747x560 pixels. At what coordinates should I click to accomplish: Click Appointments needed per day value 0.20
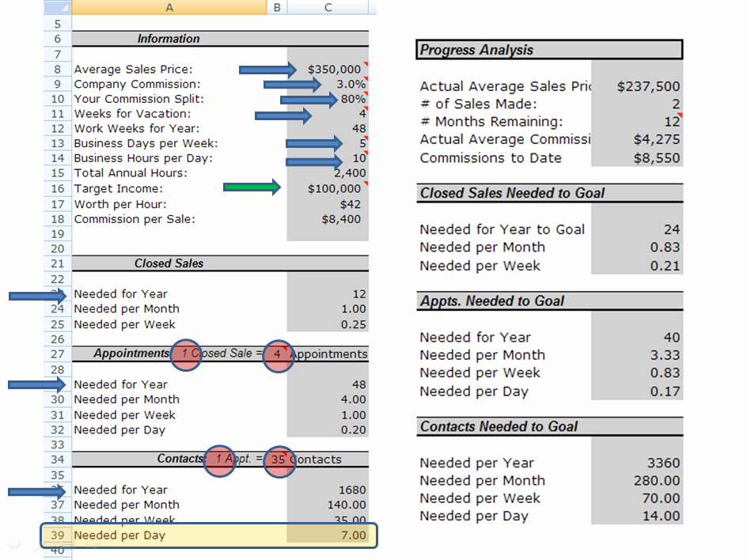coord(328,429)
